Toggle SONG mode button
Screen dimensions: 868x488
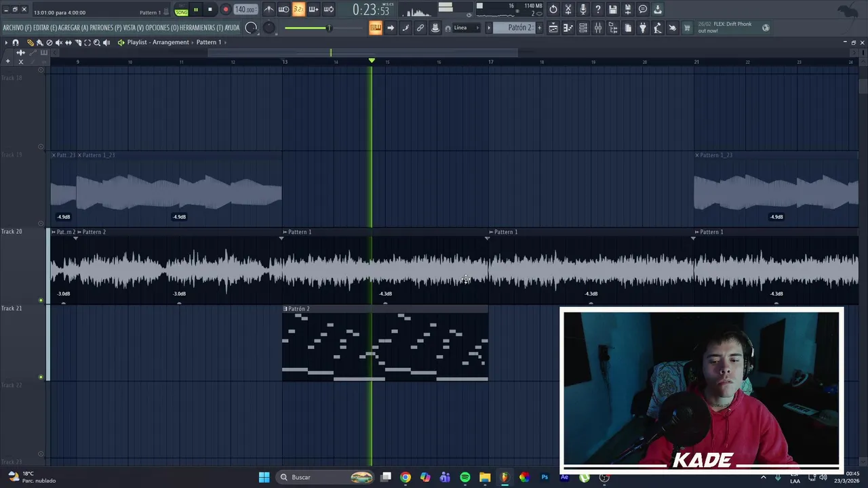182,12
